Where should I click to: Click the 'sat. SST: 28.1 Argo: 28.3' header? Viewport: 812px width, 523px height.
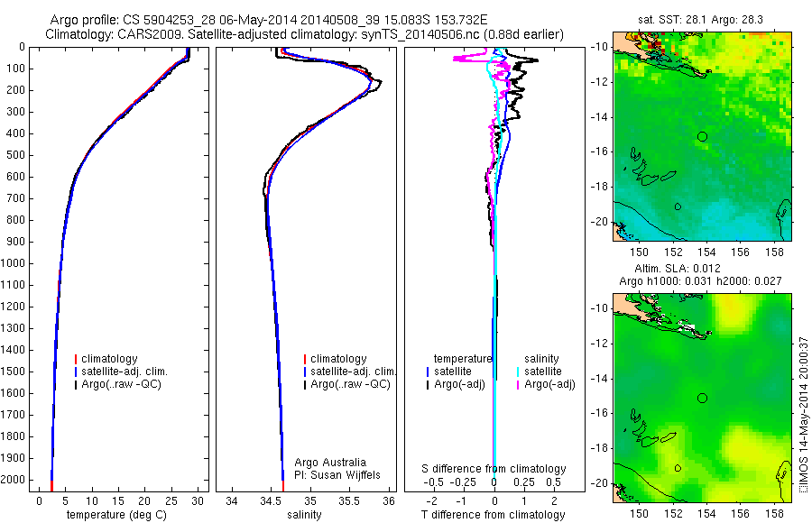coord(700,20)
